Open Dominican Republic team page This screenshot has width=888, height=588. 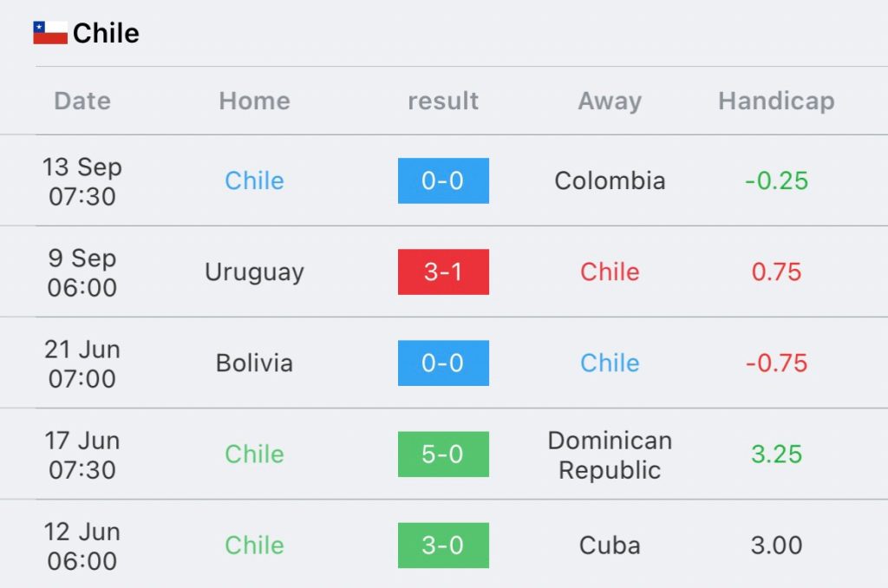tap(610, 455)
